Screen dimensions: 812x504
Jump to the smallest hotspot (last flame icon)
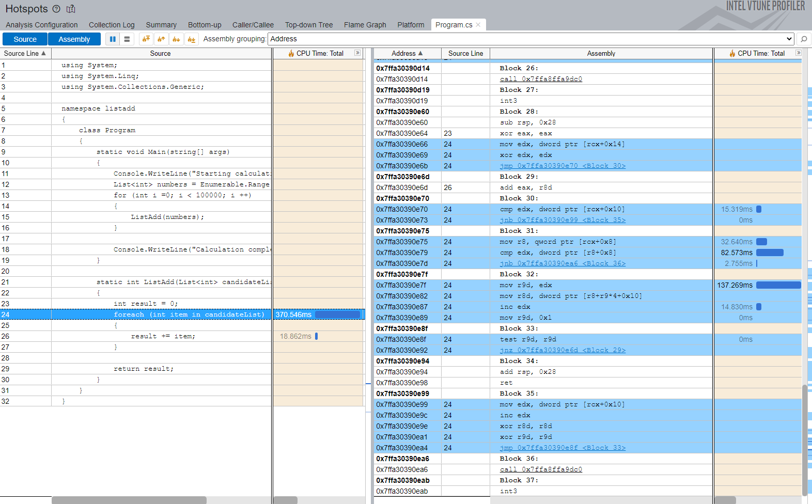click(x=192, y=39)
